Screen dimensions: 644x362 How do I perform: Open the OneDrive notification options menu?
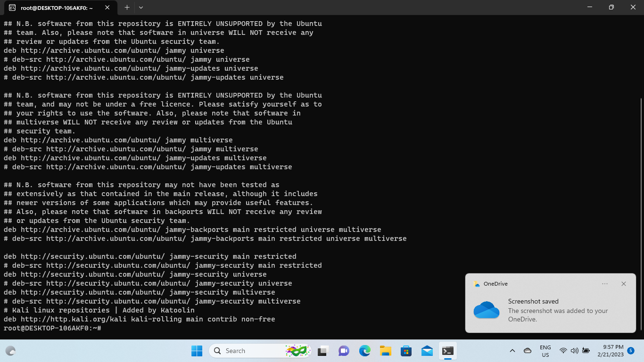pos(604,284)
